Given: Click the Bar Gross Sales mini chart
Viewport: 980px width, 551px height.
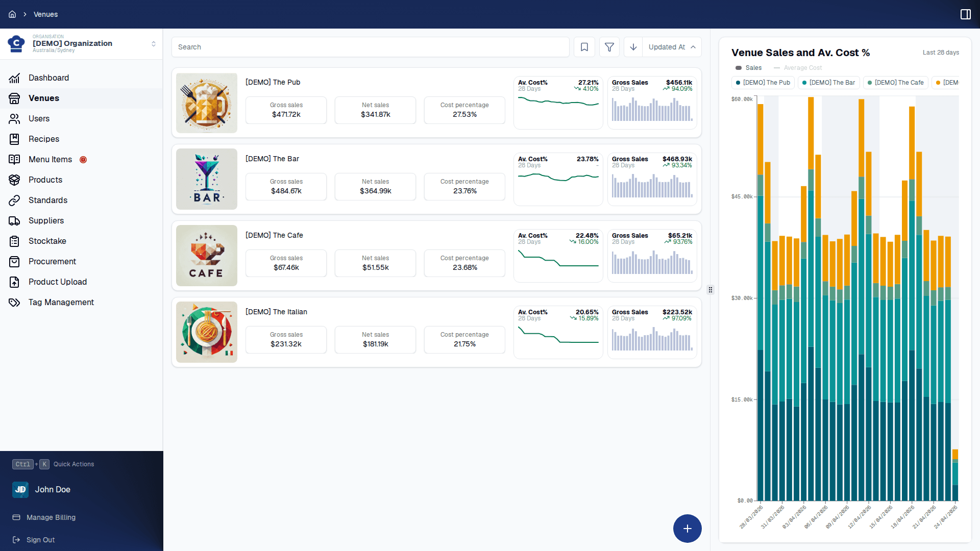Looking at the screenshot, I should (x=652, y=179).
